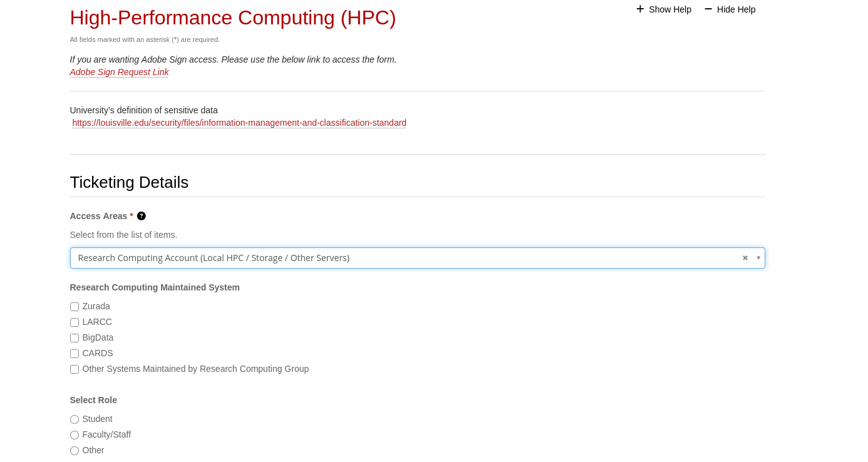868x462 pixels.
Task: Check the Zurada checkbox
Action: (x=75, y=307)
